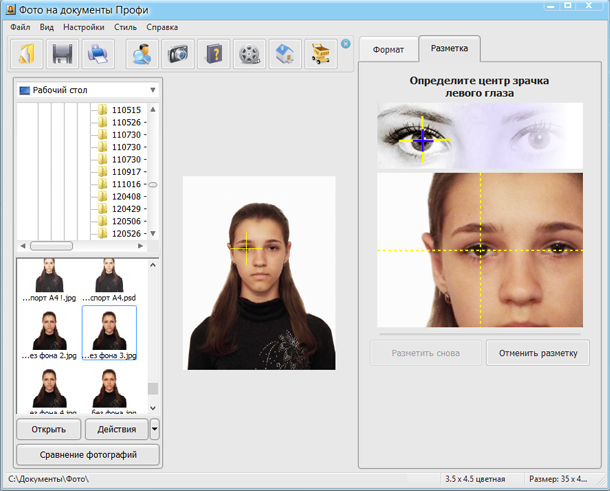Expand the Рабочий стол folder dropdown
Image resolution: width=610 pixels, height=491 pixels.
click(x=153, y=90)
